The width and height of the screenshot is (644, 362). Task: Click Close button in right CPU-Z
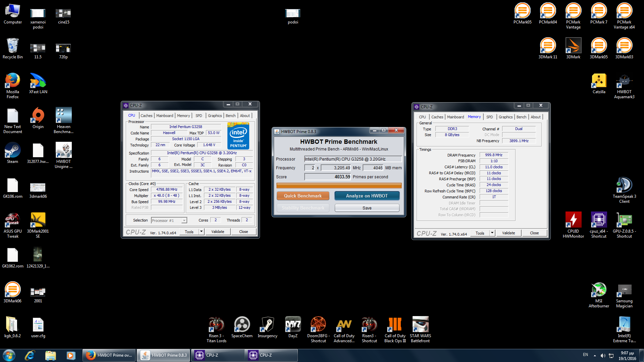click(534, 233)
